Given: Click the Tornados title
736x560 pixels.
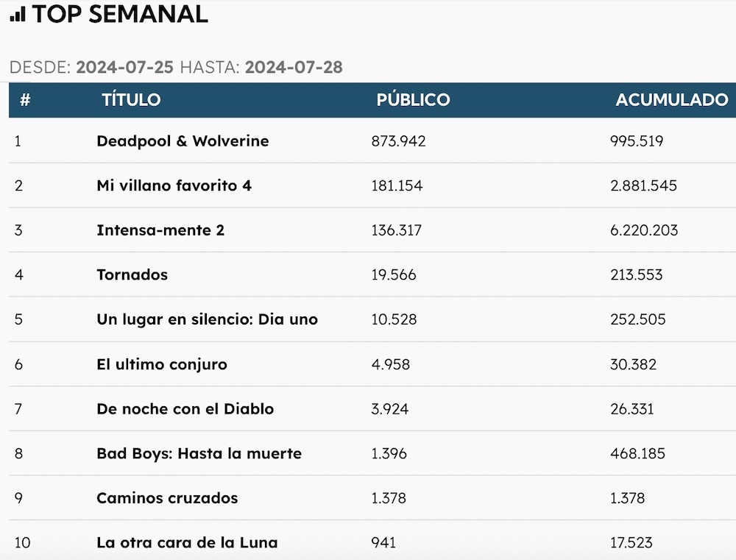Looking at the screenshot, I should point(132,274).
